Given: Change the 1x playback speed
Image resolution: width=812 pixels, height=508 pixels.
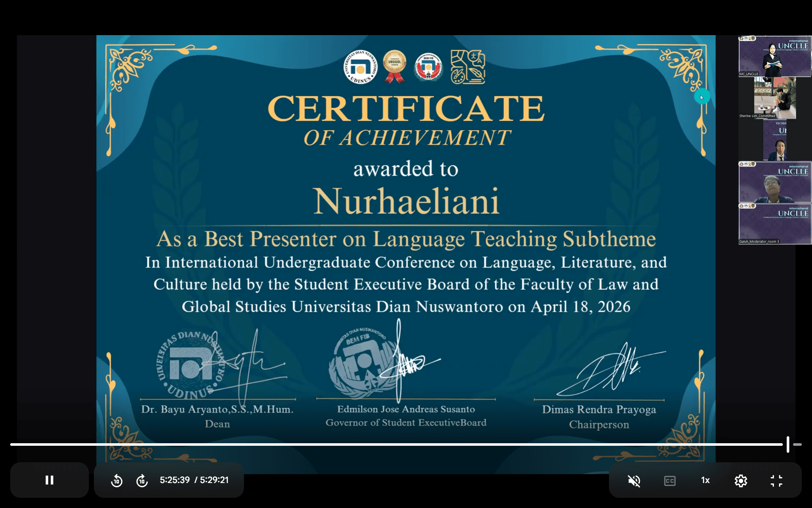Looking at the screenshot, I should tap(705, 480).
